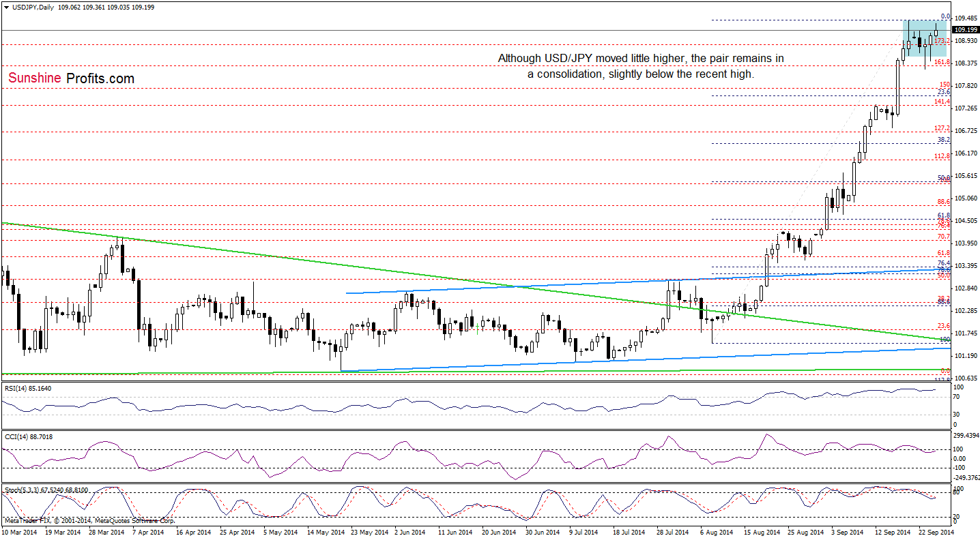This screenshot has width=980, height=538.
Task: Click the 107.265 price axis label
Action: coord(966,108)
